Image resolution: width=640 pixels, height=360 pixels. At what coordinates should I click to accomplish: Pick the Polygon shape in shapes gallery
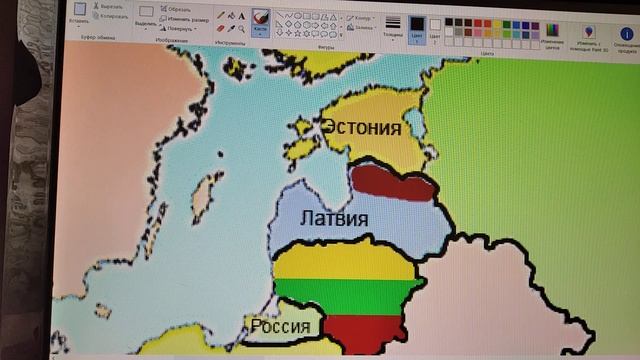[x=324, y=17]
